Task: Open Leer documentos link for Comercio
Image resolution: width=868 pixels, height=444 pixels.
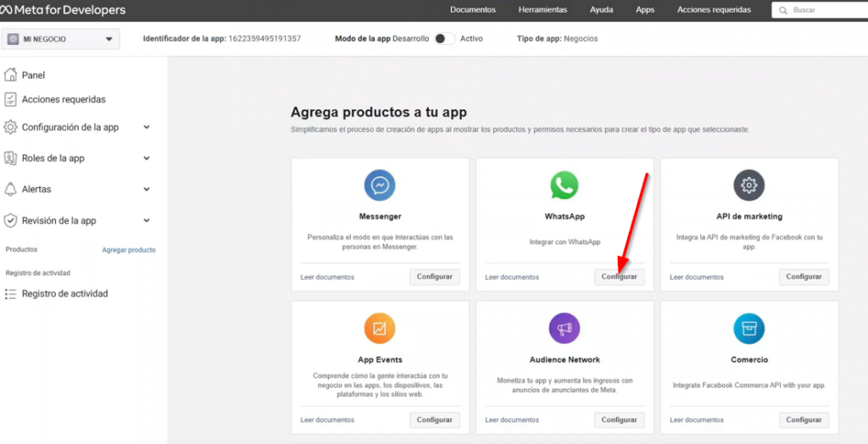Action: (697, 420)
